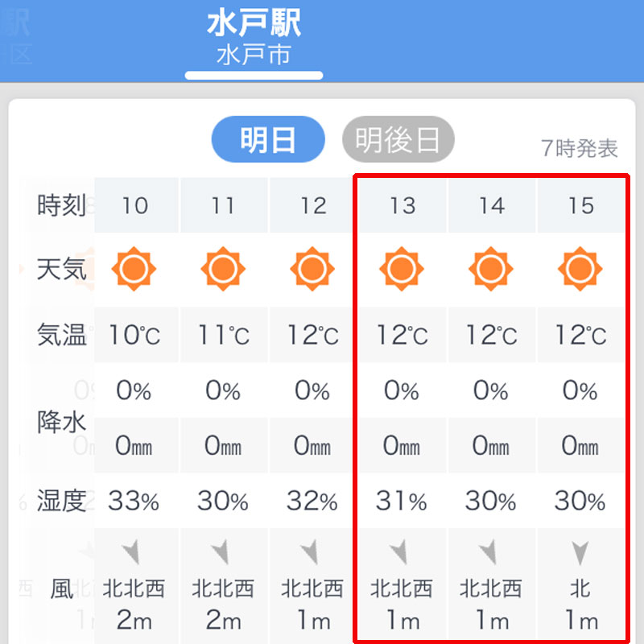This screenshot has height=644, width=644.
Task: Click the sunny icon for 11 o'clock
Action: click(223, 269)
